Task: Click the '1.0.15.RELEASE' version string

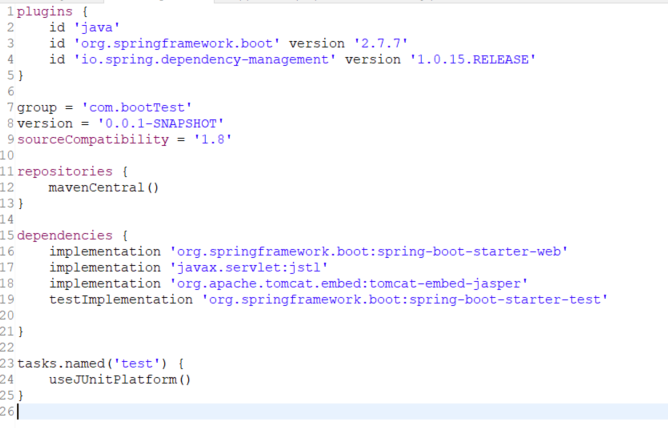Action: pos(472,60)
